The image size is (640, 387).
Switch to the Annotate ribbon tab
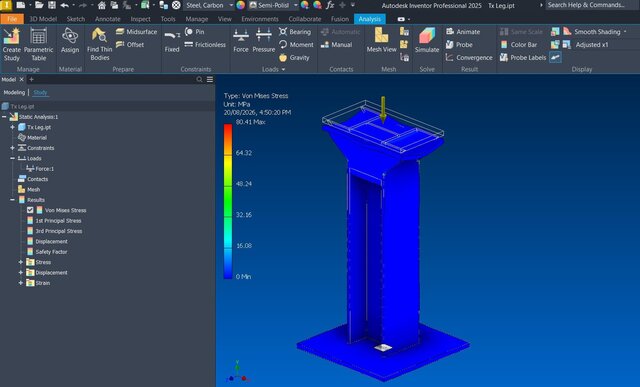108,19
